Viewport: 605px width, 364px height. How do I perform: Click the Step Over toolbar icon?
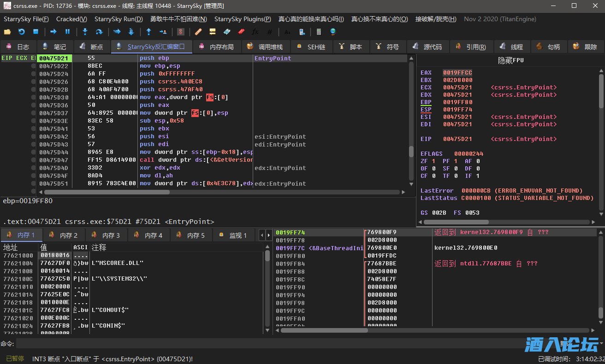(x=99, y=32)
